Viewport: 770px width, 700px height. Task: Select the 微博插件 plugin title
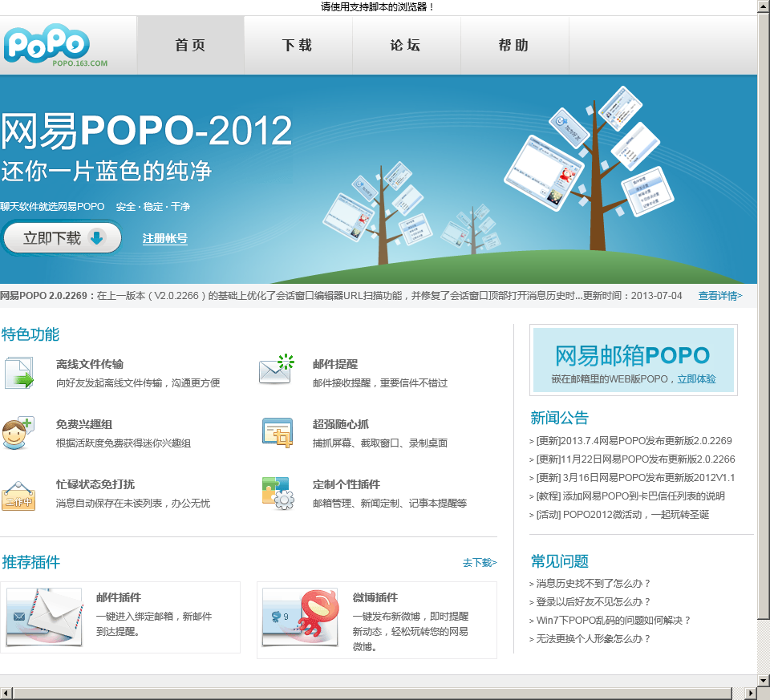click(x=375, y=597)
